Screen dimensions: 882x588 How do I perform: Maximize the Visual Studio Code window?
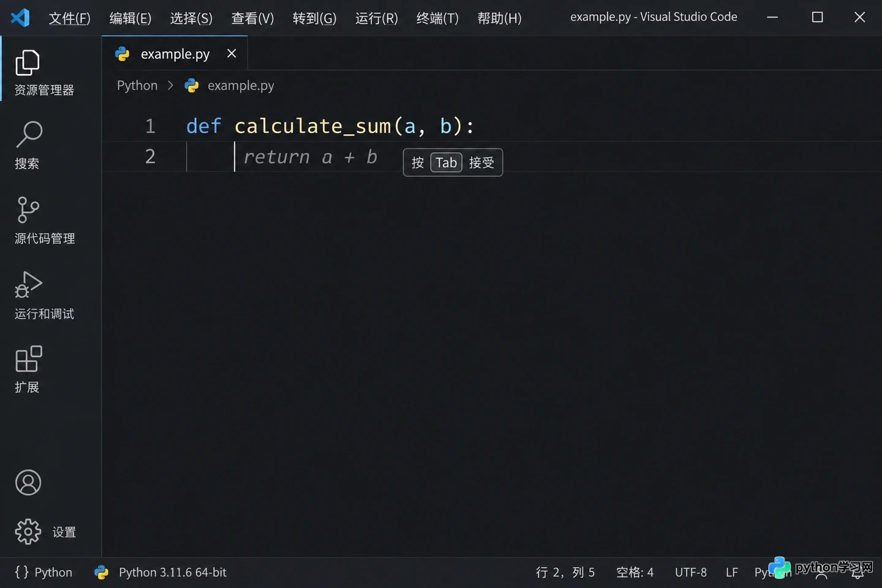(817, 17)
